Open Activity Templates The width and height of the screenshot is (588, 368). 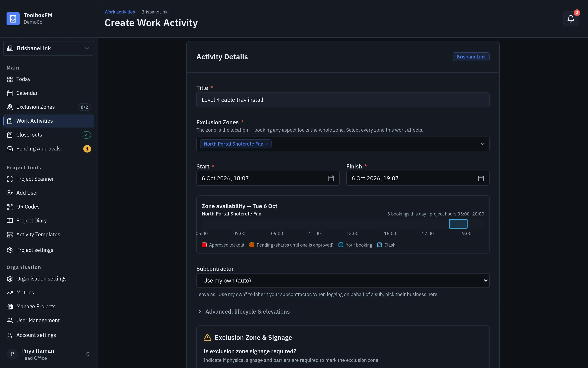click(x=49, y=234)
